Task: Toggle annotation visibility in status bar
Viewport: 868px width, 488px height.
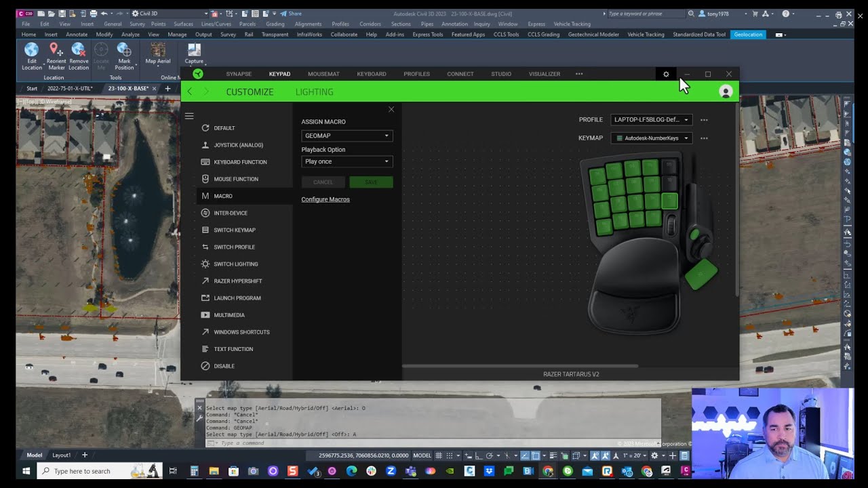Action: click(x=595, y=455)
